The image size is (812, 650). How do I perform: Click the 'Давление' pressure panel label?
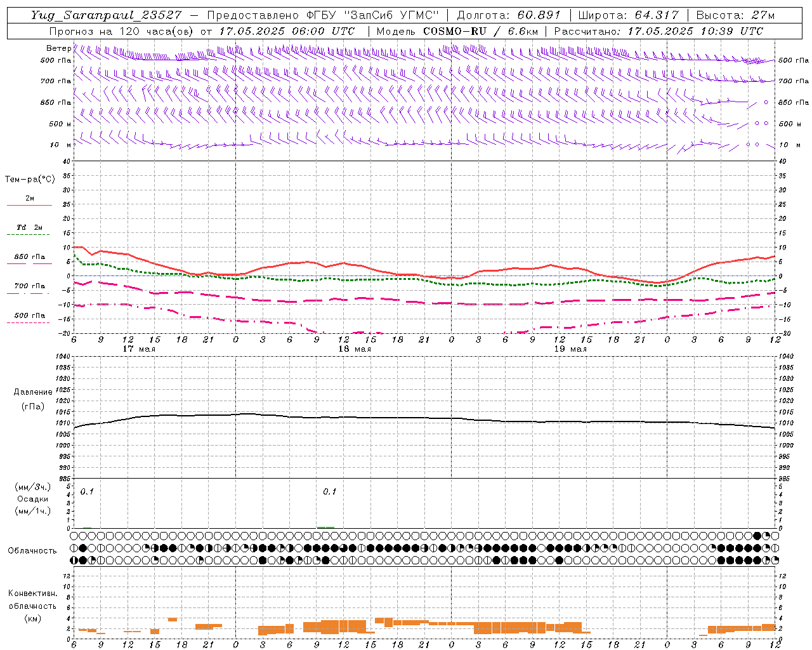coord(33,392)
